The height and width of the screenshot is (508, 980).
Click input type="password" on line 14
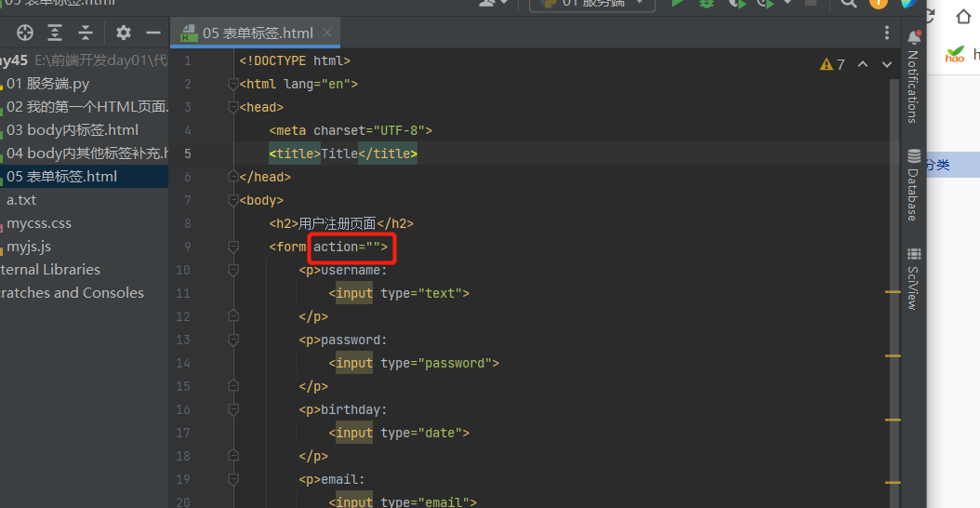414,363
